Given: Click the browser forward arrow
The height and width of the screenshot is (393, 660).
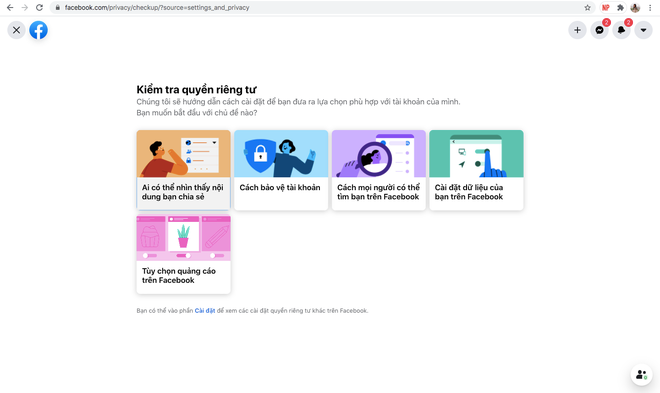Looking at the screenshot, I should 24,8.
